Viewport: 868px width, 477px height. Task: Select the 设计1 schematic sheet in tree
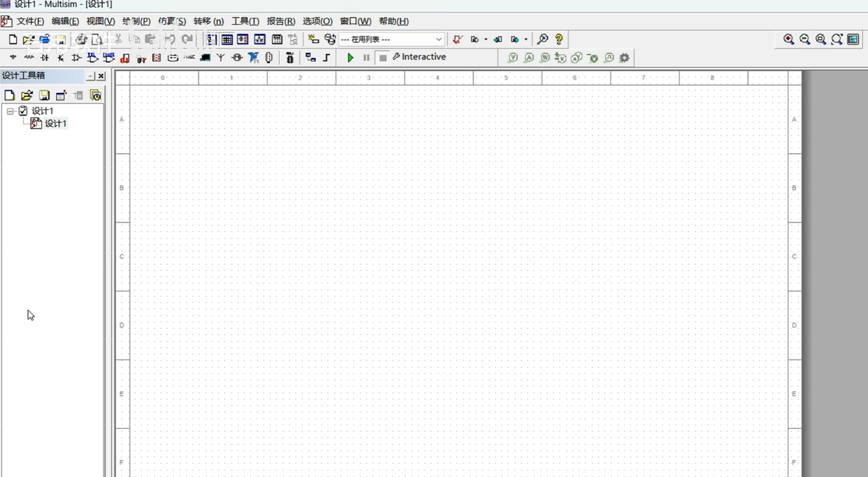pos(55,123)
